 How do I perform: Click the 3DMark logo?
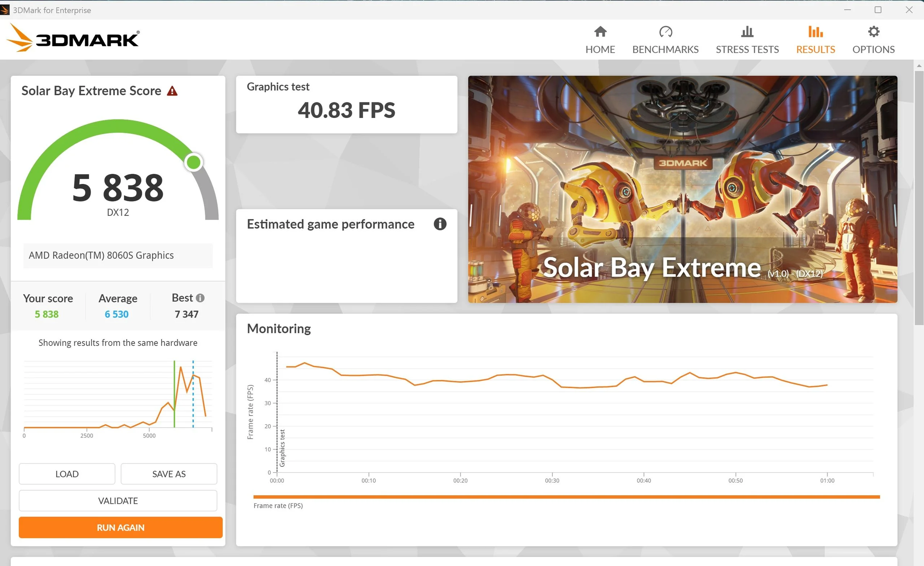[x=73, y=38]
